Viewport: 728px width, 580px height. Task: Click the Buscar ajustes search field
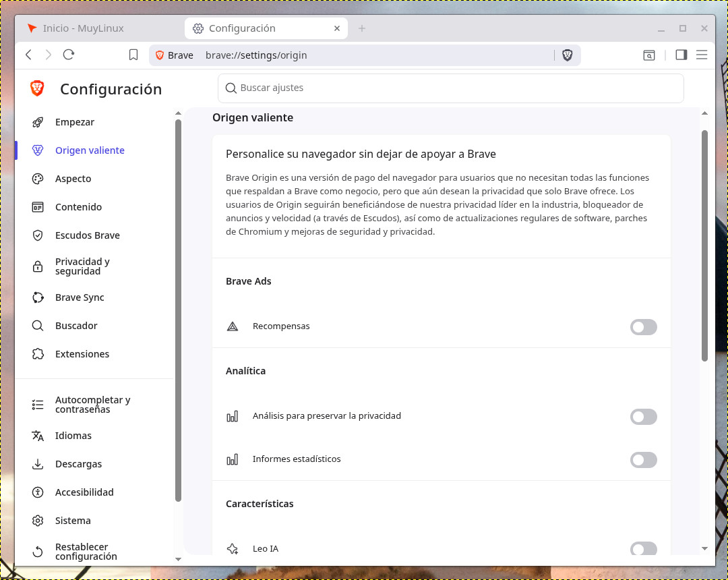point(451,88)
